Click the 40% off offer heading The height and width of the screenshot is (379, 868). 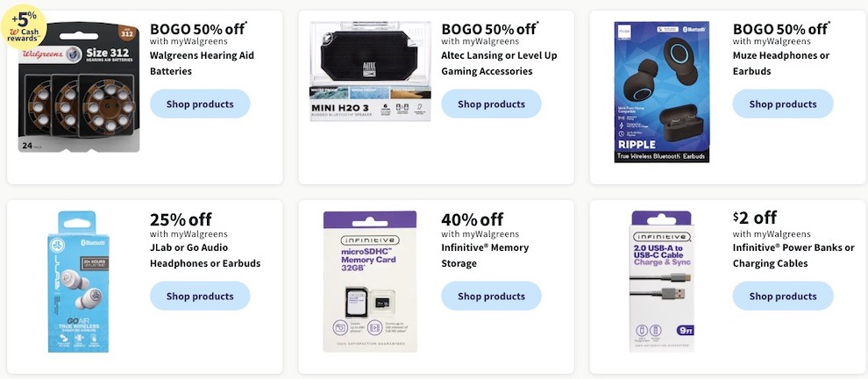[x=473, y=219]
